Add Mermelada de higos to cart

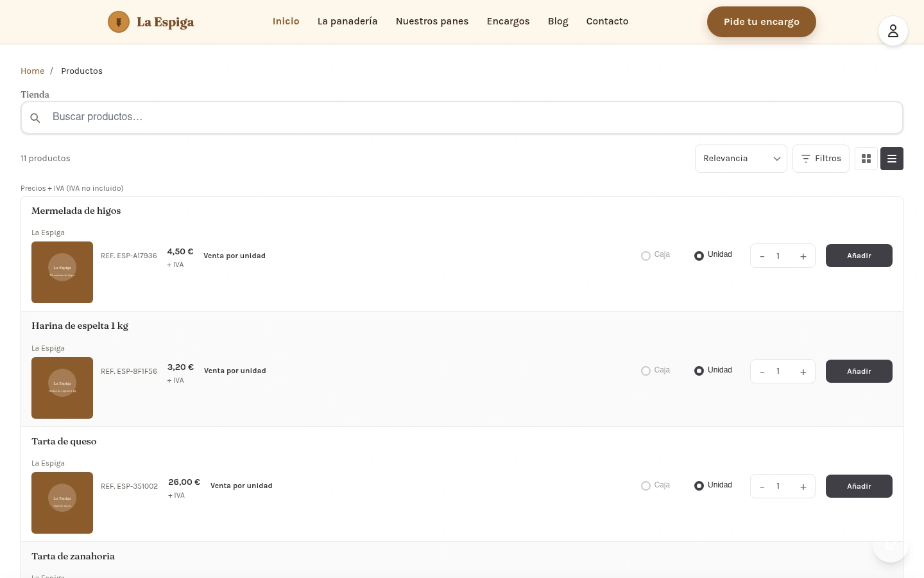[x=859, y=256]
